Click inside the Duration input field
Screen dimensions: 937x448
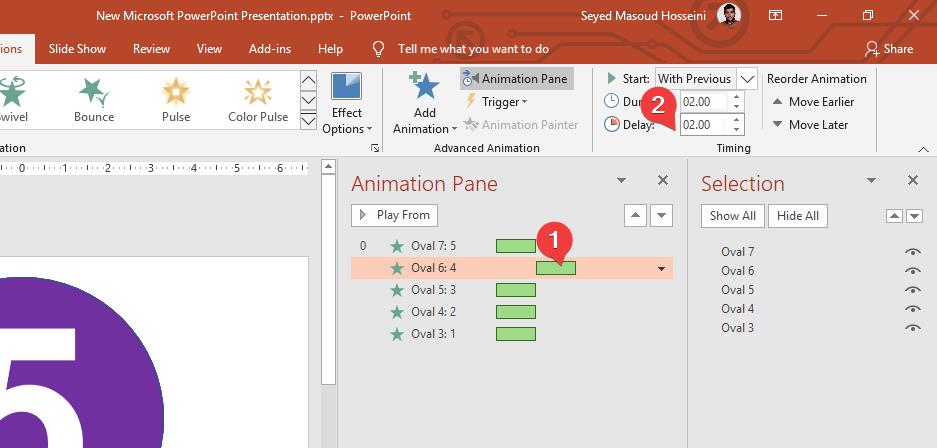pos(704,102)
